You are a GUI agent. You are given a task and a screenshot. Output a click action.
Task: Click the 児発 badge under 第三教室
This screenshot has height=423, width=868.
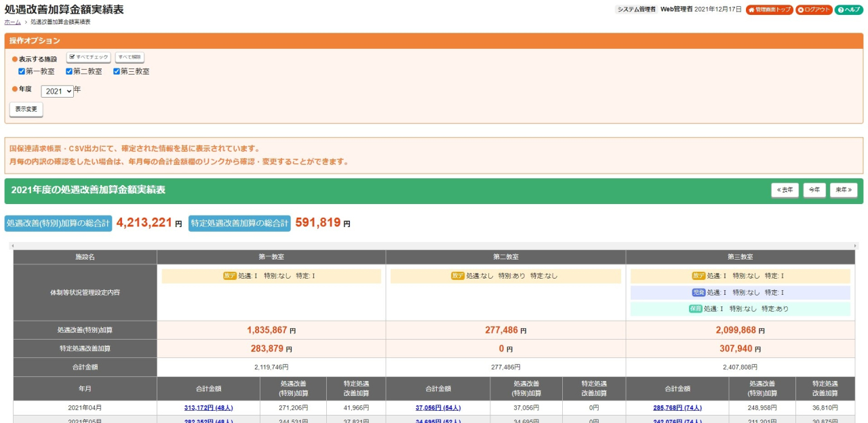point(698,292)
